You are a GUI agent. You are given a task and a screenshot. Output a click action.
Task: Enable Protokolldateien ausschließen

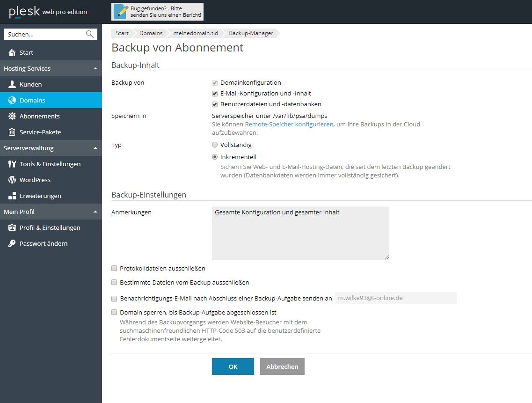[114, 269]
